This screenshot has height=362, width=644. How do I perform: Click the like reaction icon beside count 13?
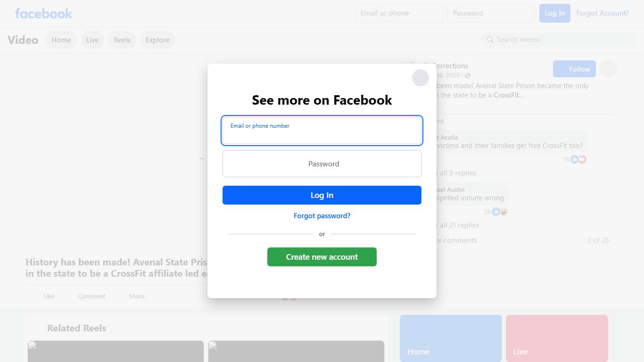(574, 159)
